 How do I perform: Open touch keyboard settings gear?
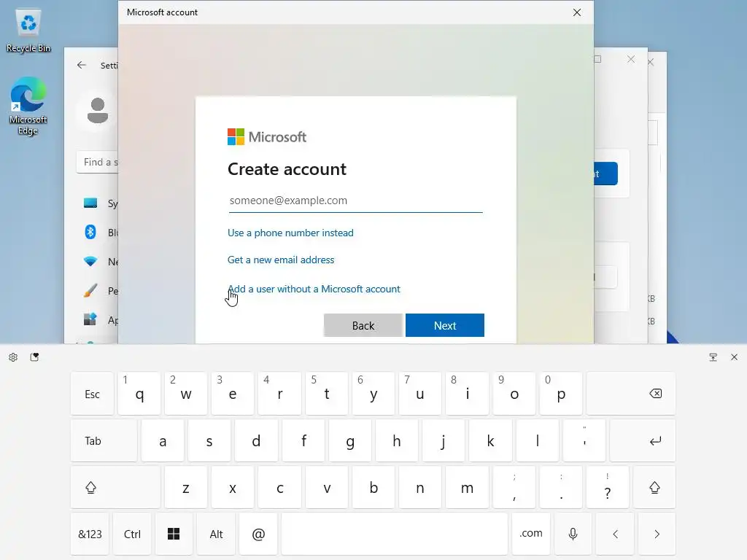coord(13,357)
